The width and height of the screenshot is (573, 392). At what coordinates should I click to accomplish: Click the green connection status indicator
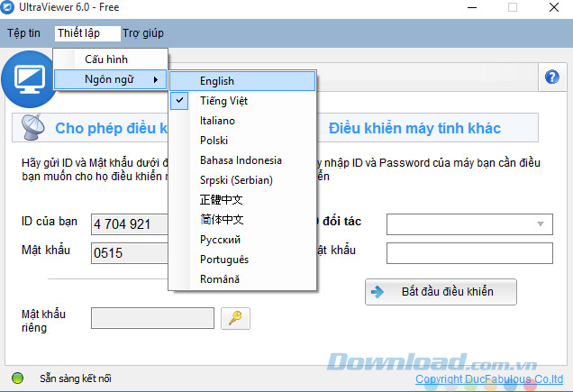click(17, 378)
